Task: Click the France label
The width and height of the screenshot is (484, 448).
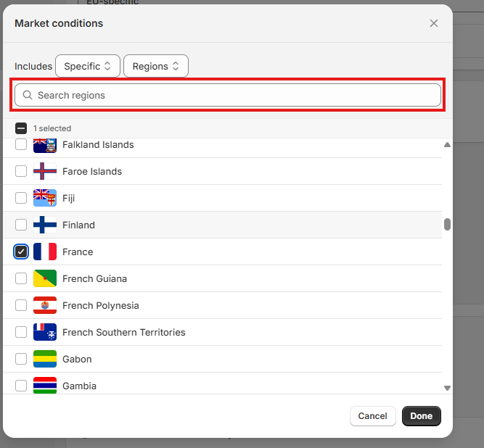Action: pyautogui.click(x=78, y=252)
